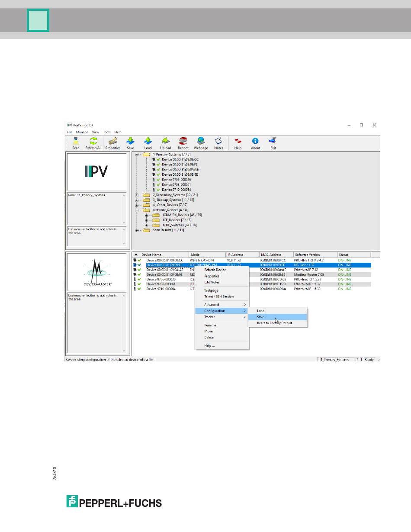Choose Properties in the context menu

tap(222, 276)
